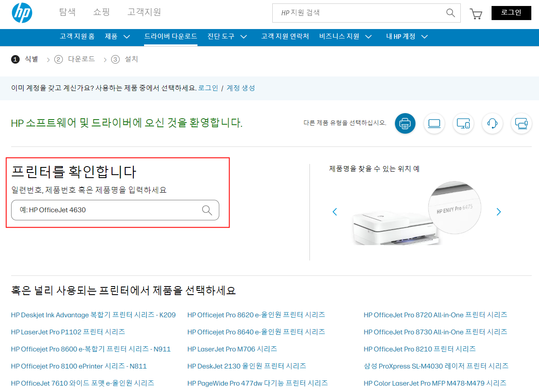The image size is (539, 392).
Task: Open HP Officejet Pro 8620 e-올인원 series
Action: [x=256, y=315]
